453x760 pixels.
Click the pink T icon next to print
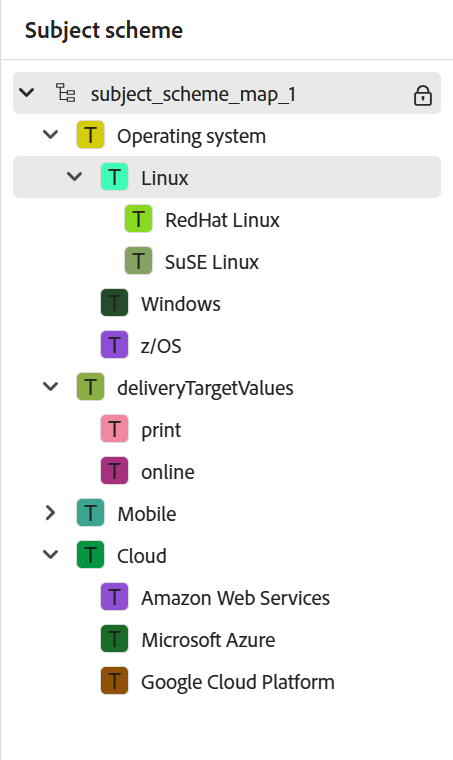point(114,429)
